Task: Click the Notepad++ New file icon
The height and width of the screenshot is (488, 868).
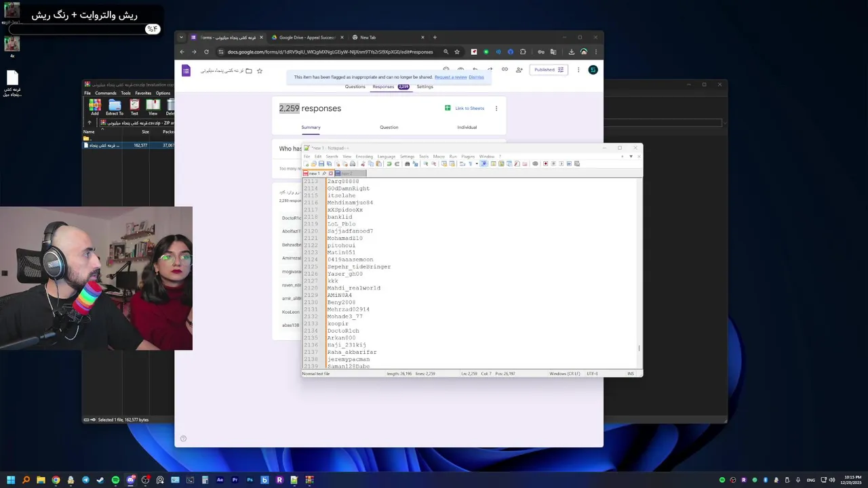Action: [307, 163]
